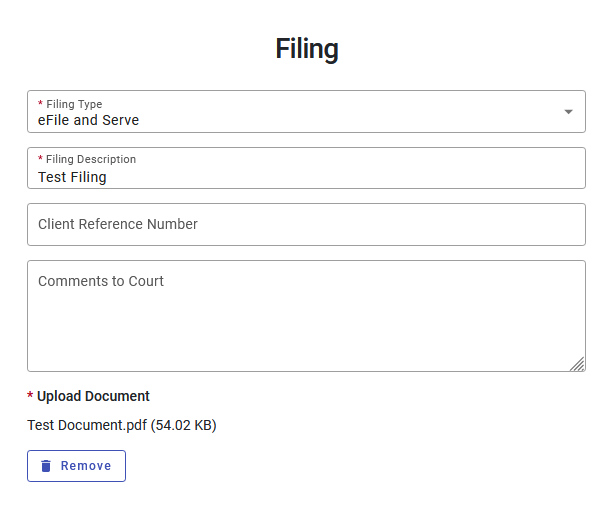Click the Client Reference Number placeholder text

tap(118, 224)
